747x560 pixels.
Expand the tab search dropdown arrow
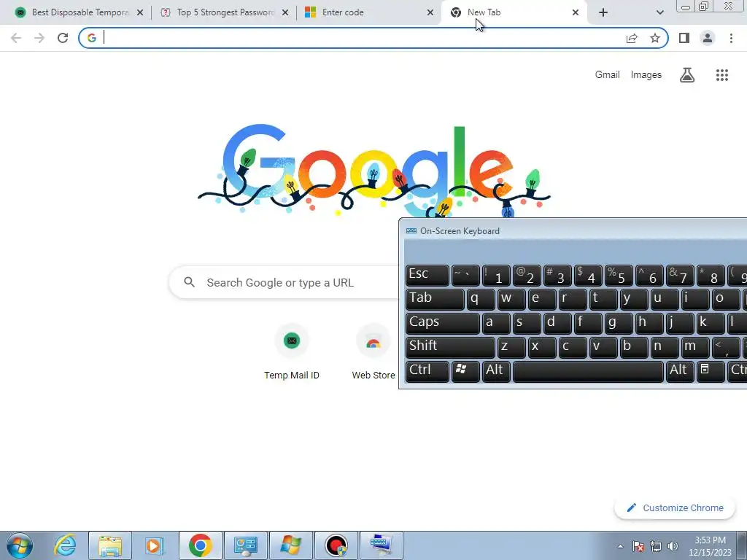(x=659, y=12)
